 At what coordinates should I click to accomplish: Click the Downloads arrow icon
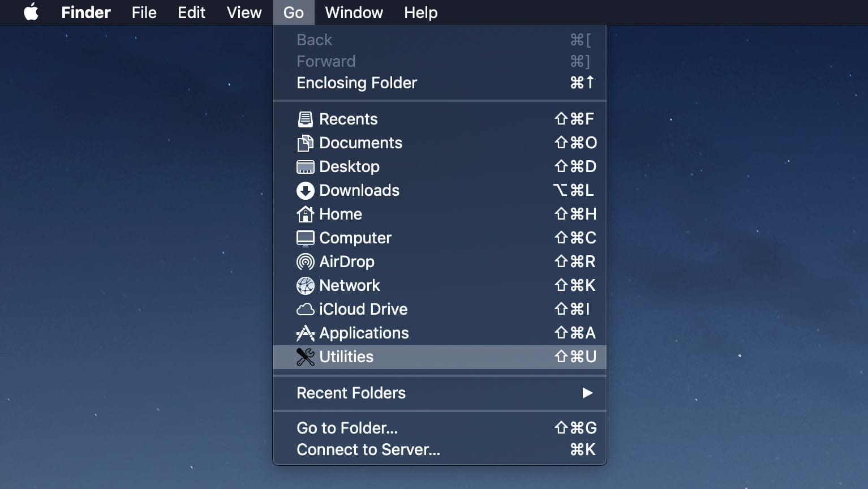pyautogui.click(x=306, y=190)
